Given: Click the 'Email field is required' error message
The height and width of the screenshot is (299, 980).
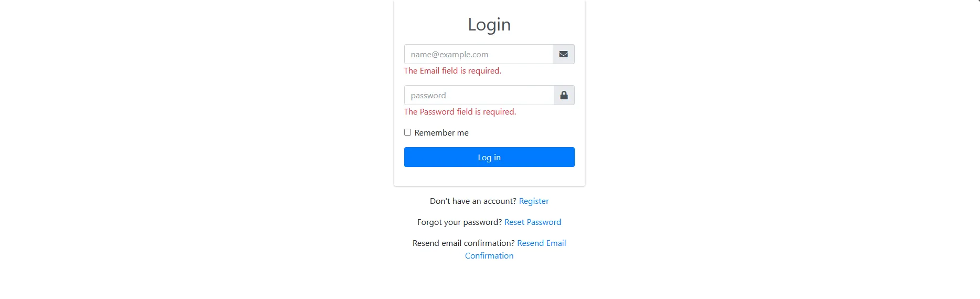Looking at the screenshot, I should click(x=452, y=71).
